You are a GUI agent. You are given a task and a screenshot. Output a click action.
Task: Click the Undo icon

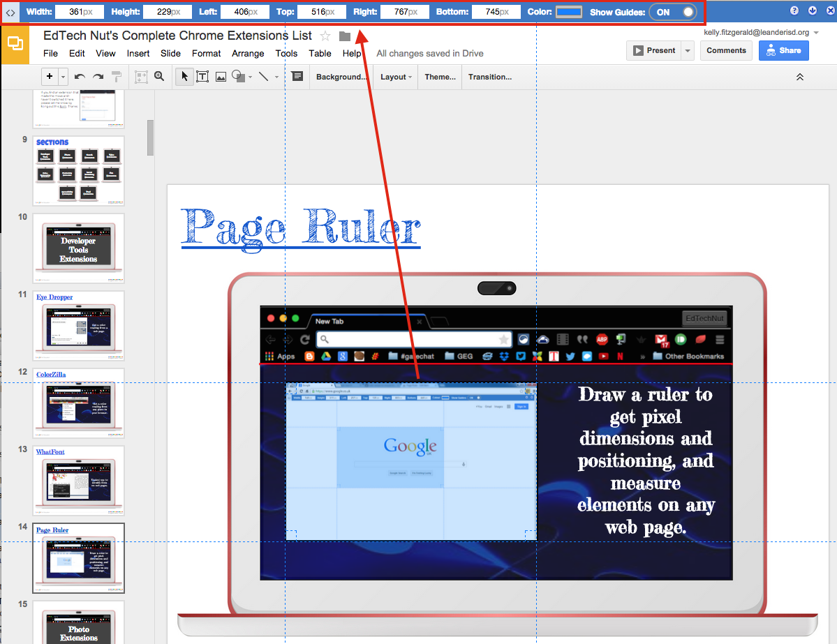pos(80,77)
